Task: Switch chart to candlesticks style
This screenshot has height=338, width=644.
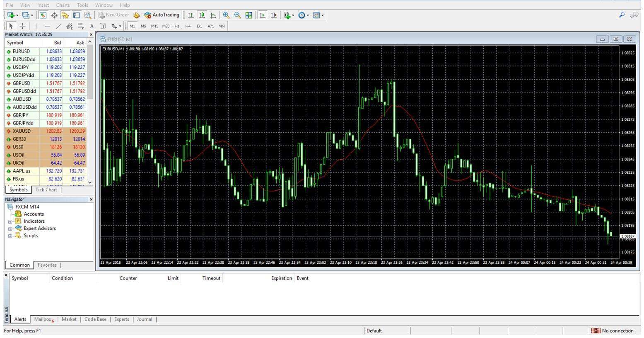Action: [202, 15]
